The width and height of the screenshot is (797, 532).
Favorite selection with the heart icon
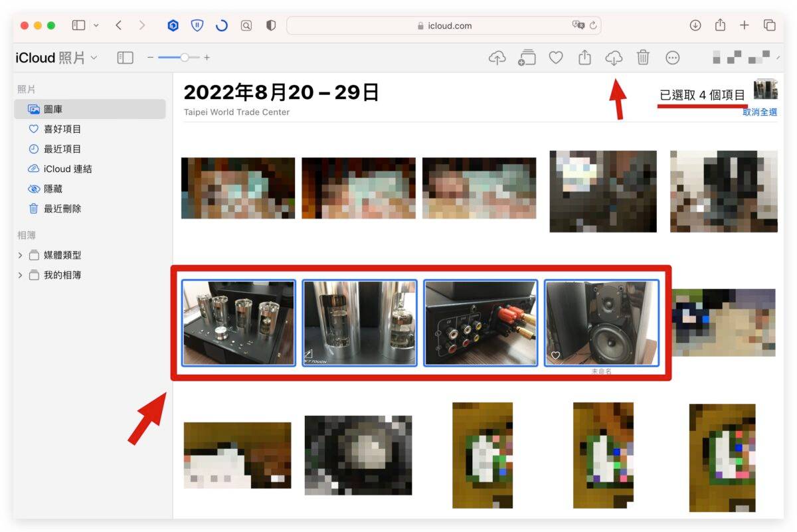(556, 58)
